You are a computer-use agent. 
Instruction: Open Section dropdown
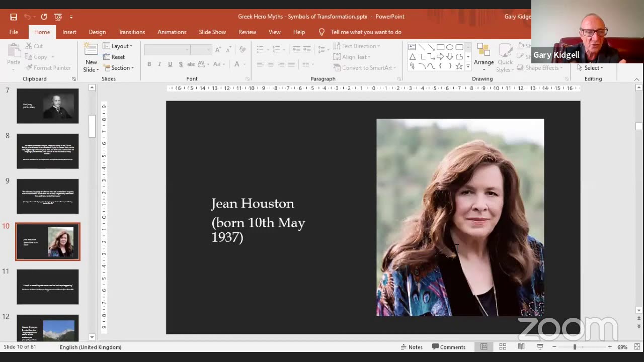119,68
